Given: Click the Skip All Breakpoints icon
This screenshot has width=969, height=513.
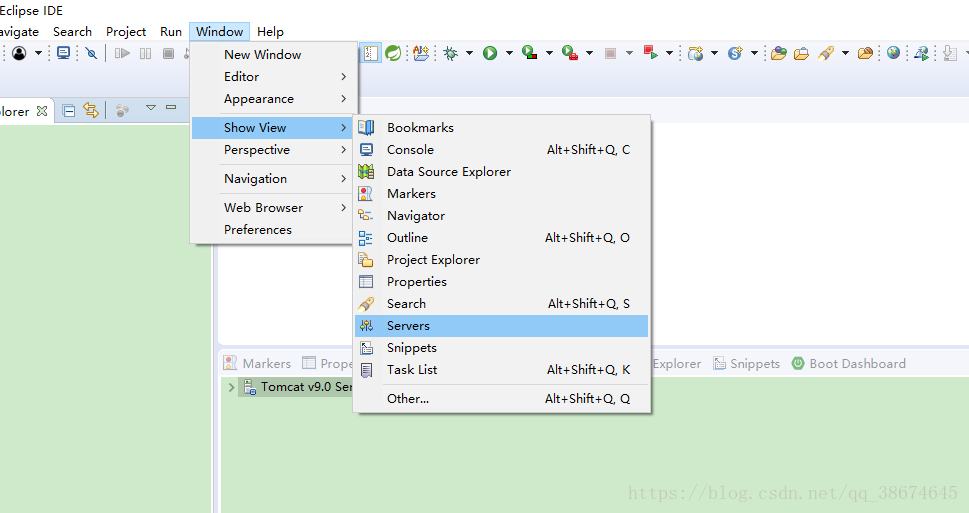Looking at the screenshot, I should (91, 53).
